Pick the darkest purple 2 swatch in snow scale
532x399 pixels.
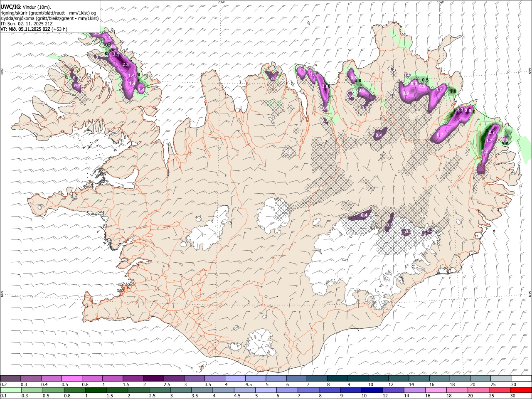pyautogui.click(x=153, y=379)
